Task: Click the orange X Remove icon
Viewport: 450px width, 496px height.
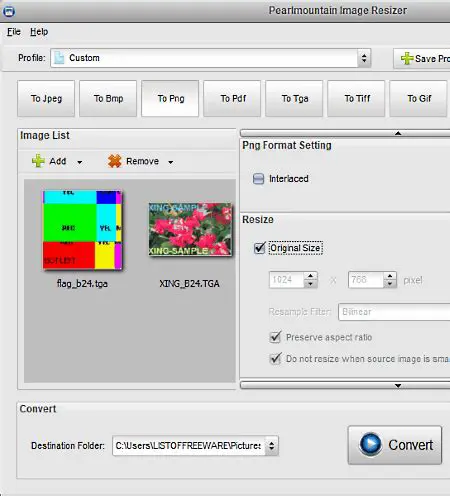Action: (x=115, y=161)
